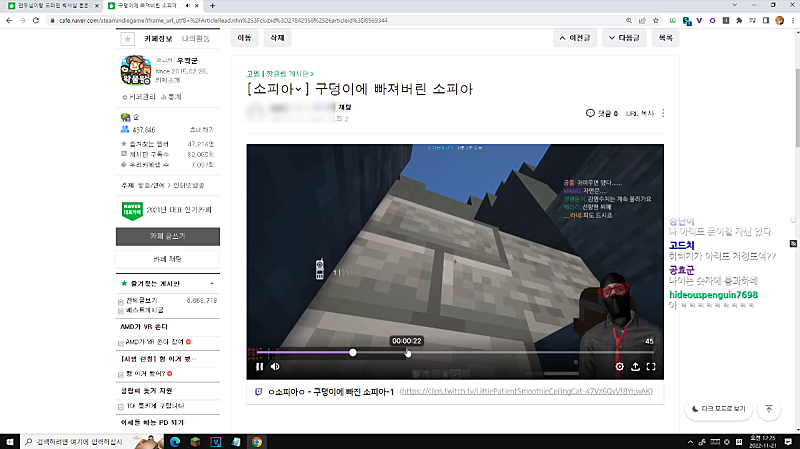Viewport: 800px width, 449px height.
Task: Open Chrome three-dot menu
Action: [793, 20]
